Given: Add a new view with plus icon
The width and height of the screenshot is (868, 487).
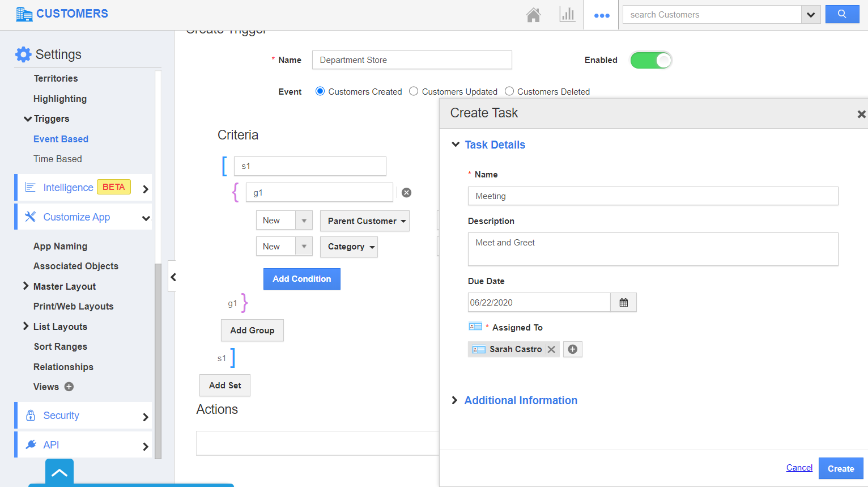Looking at the screenshot, I should (69, 387).
